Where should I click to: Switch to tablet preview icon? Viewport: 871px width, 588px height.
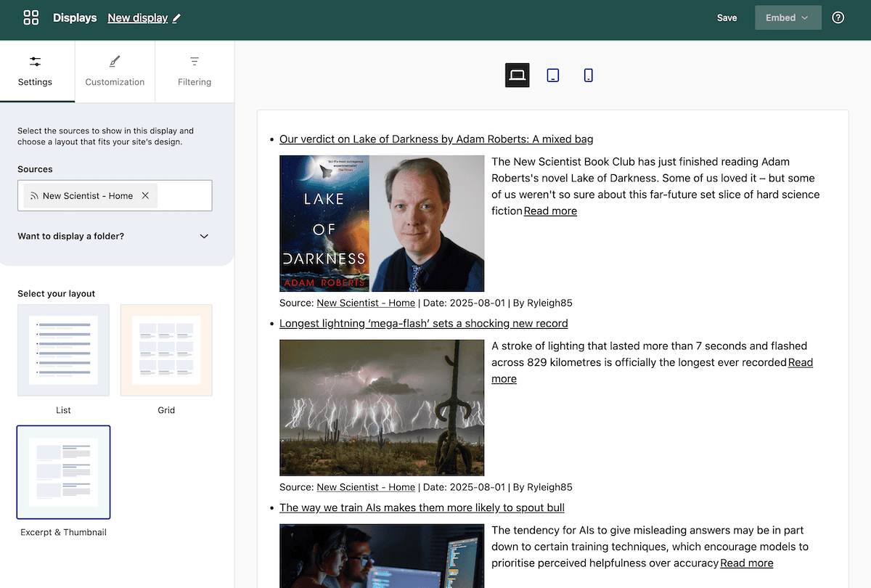tap(553, 75)
